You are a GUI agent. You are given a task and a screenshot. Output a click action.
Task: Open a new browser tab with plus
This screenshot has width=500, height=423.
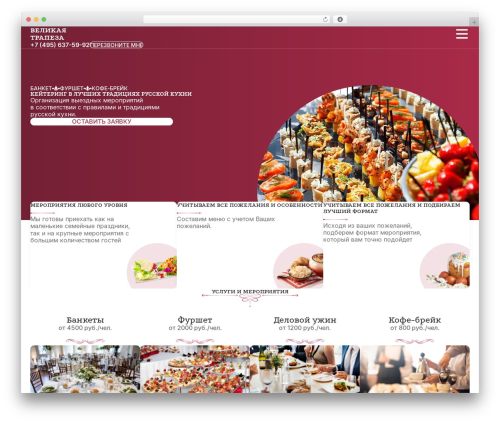coord(474,22)
